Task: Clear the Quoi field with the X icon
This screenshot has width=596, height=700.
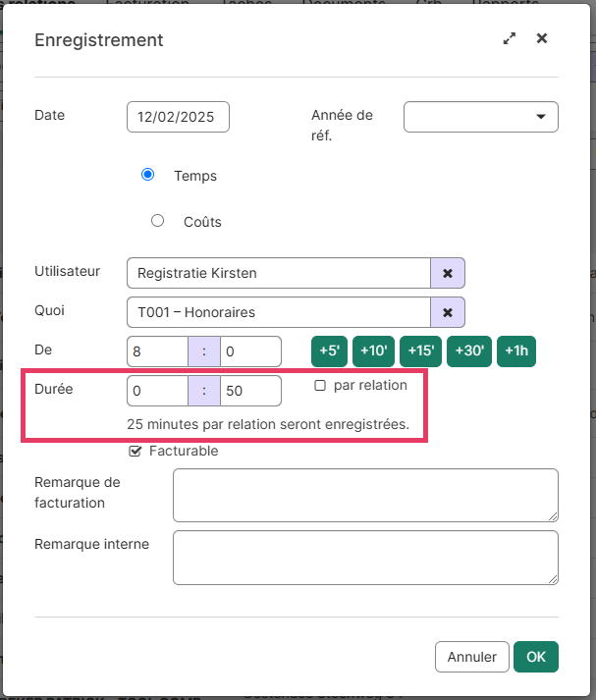Action: point(448,312)
